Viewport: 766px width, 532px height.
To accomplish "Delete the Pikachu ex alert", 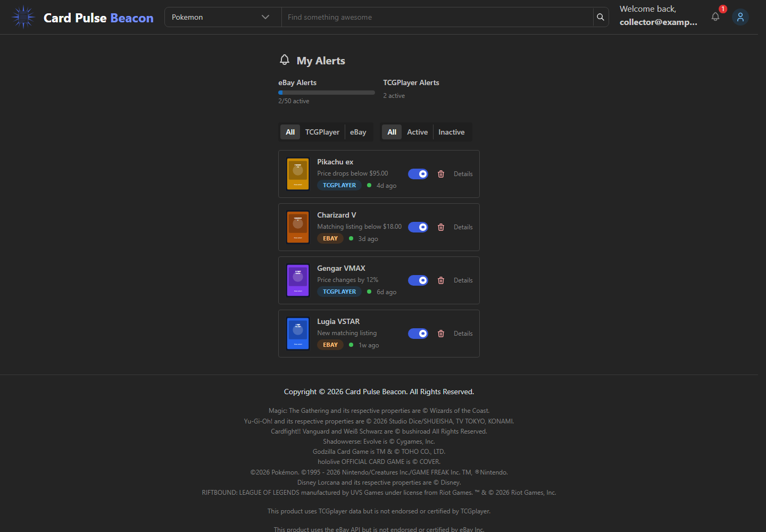I will click(x=441, y=174).
